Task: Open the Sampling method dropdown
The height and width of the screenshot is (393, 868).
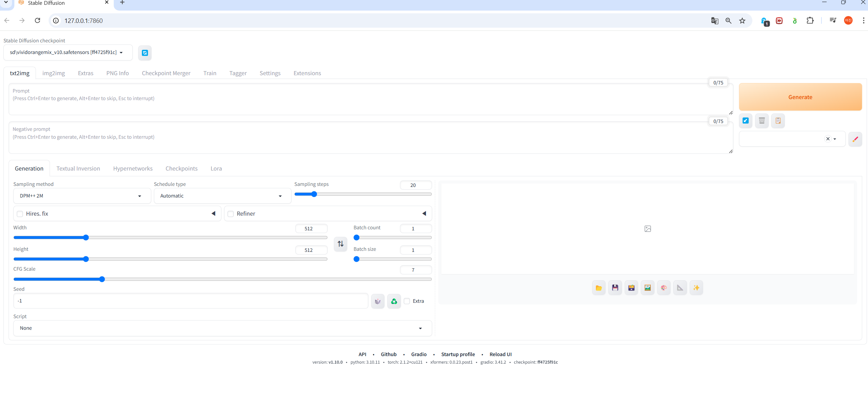Action: click(81, 196)
